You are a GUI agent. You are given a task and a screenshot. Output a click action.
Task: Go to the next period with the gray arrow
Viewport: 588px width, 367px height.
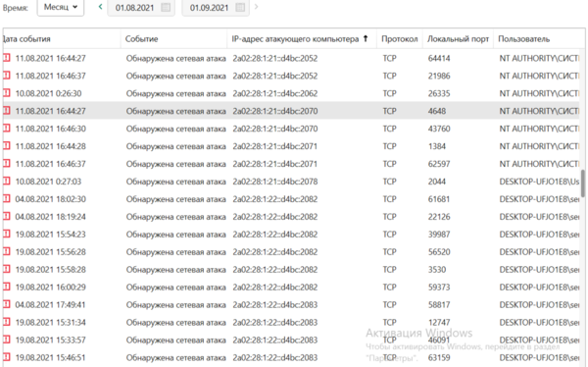click(x=256, y=7)
